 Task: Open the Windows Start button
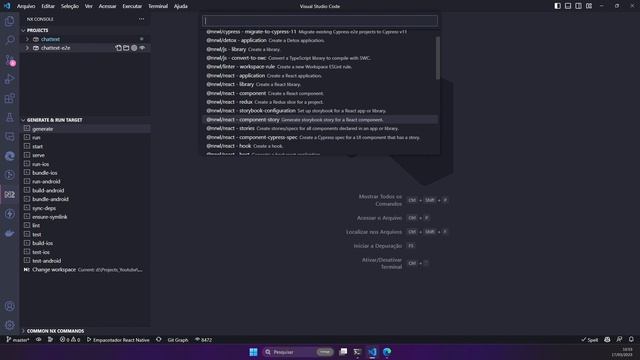[253, 352]
